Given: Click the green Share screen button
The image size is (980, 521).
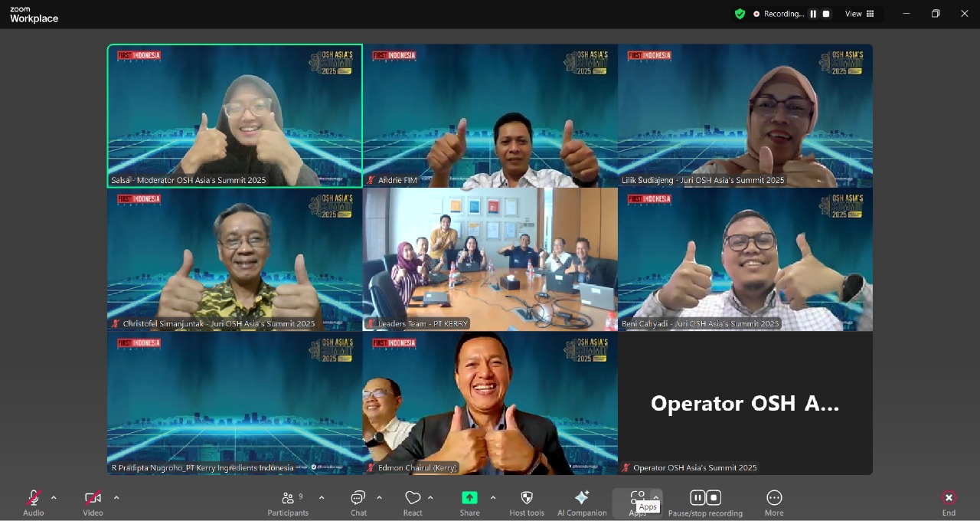Looking at the screenshot, I should (x=469, y=498).
